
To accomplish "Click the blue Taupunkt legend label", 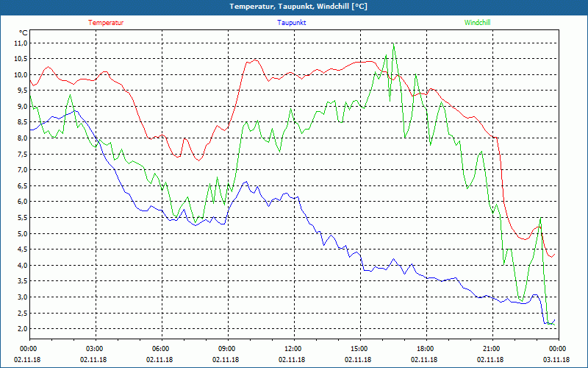I will pos(291,23).
